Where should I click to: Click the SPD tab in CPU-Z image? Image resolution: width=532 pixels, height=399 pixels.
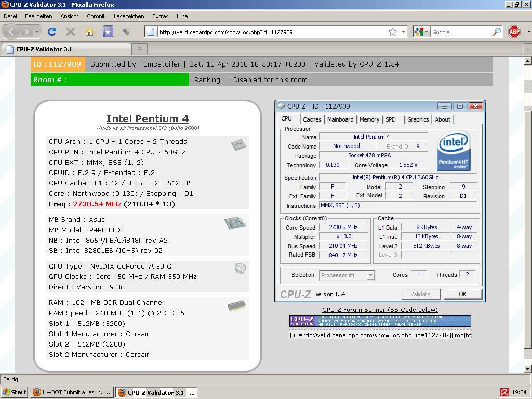coord(391,119)
